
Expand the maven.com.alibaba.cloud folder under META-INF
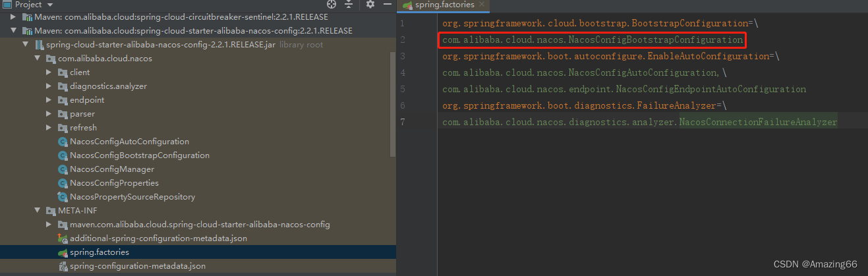tap(49, 225)
